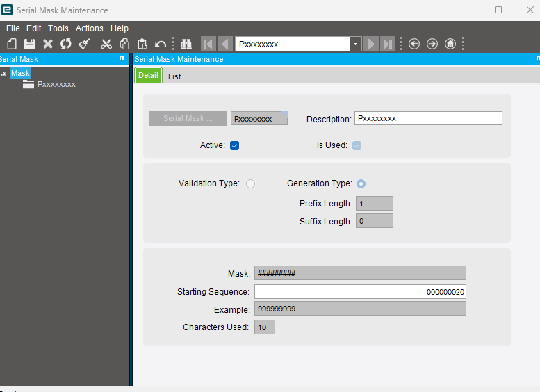This screenshot has height=392, width=540.
Task: Uncheck the Active checkbox
Action: coord(234,145)
